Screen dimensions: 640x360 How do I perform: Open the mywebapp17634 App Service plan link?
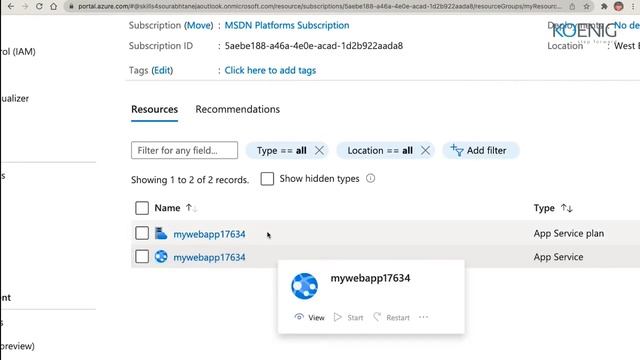tap(209, 234)
